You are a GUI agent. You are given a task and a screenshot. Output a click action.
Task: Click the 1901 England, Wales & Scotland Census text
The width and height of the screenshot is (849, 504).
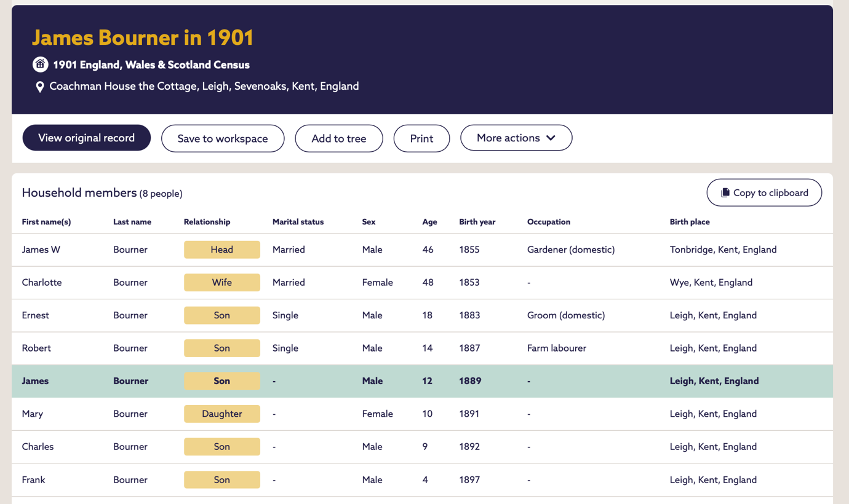(151, 65)
